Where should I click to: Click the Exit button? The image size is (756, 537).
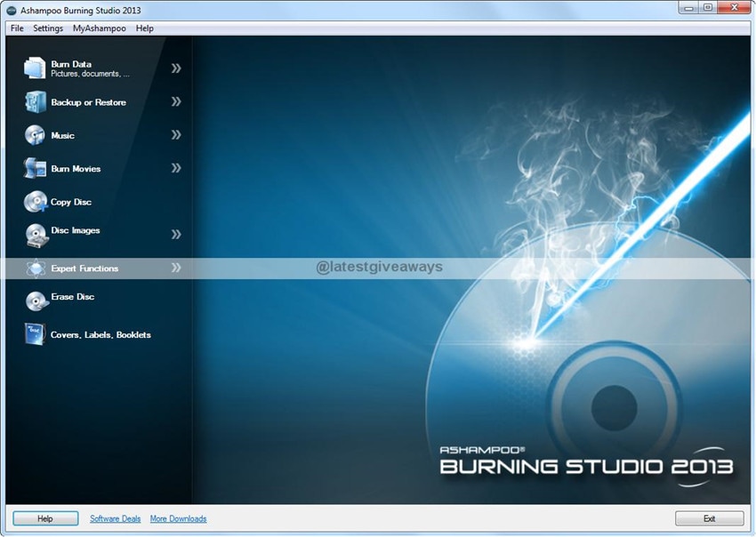click(x=709, y=518)
